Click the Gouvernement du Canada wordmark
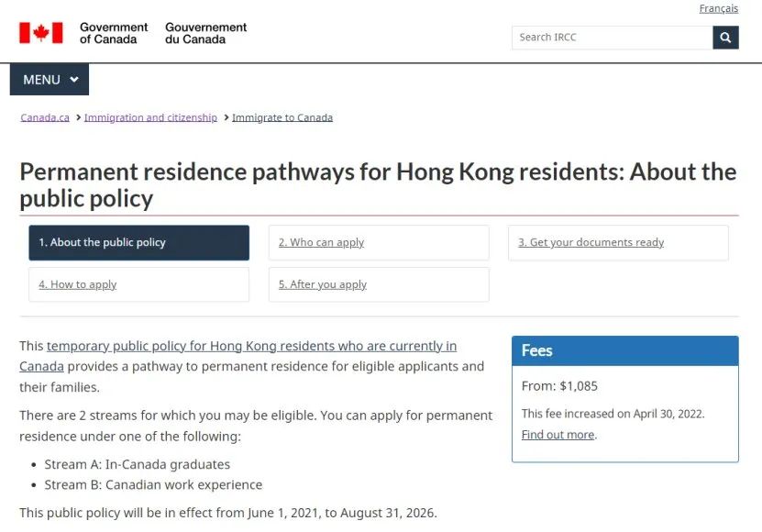Screen dimensions: 762x532 click(x=206, y=33)
